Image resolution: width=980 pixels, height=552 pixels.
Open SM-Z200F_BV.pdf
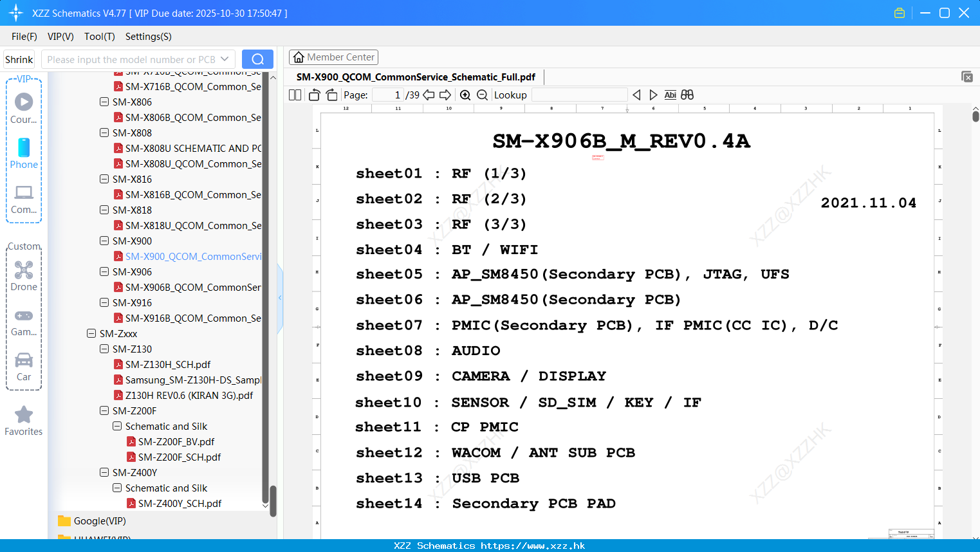(x=176, y=441)
